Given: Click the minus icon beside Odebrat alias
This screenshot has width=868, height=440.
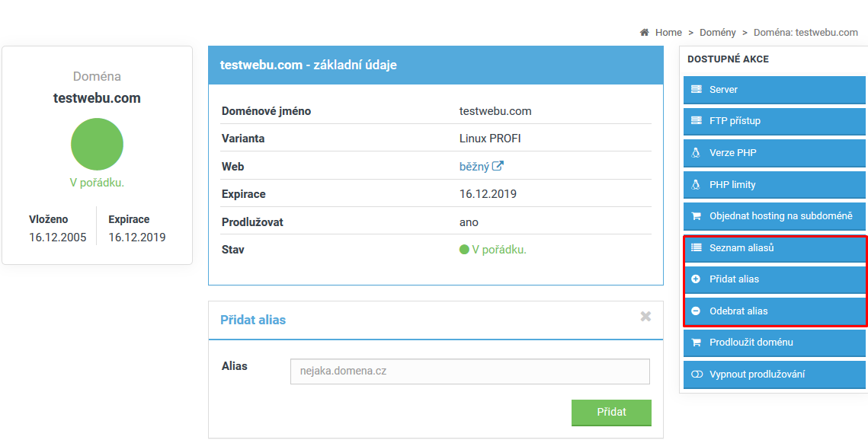Looking at the screenshot, I should [696, 311].
